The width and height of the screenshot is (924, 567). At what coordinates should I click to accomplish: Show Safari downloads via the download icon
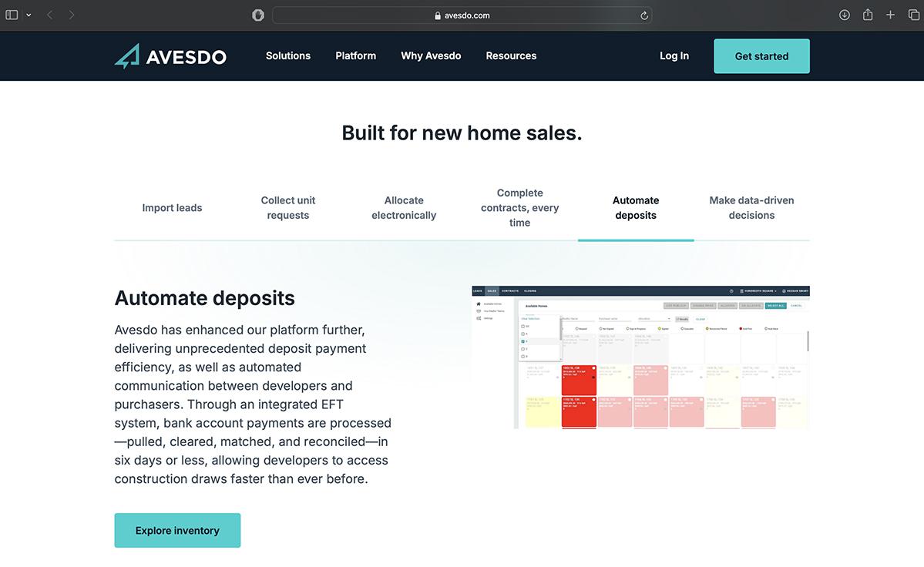845,15
